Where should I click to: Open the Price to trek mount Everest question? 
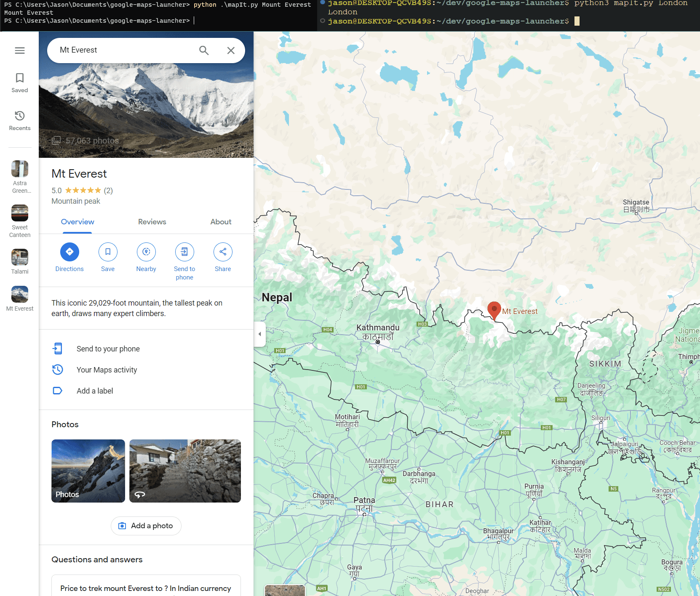click(146, 588)
